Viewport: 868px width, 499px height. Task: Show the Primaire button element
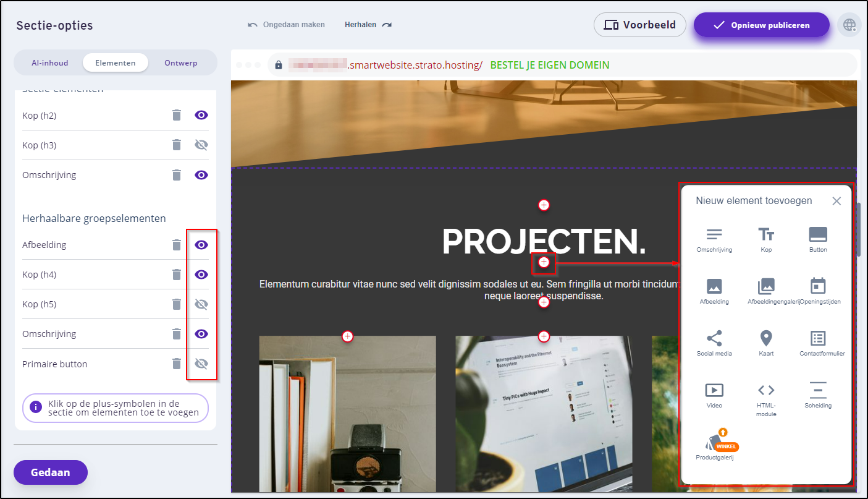[x=201, y=364]
